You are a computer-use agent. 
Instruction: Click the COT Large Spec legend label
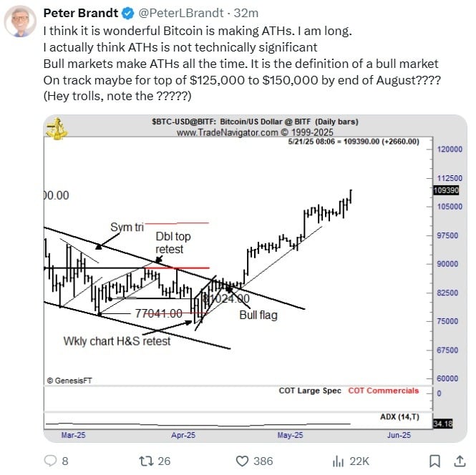coord(310,391)
